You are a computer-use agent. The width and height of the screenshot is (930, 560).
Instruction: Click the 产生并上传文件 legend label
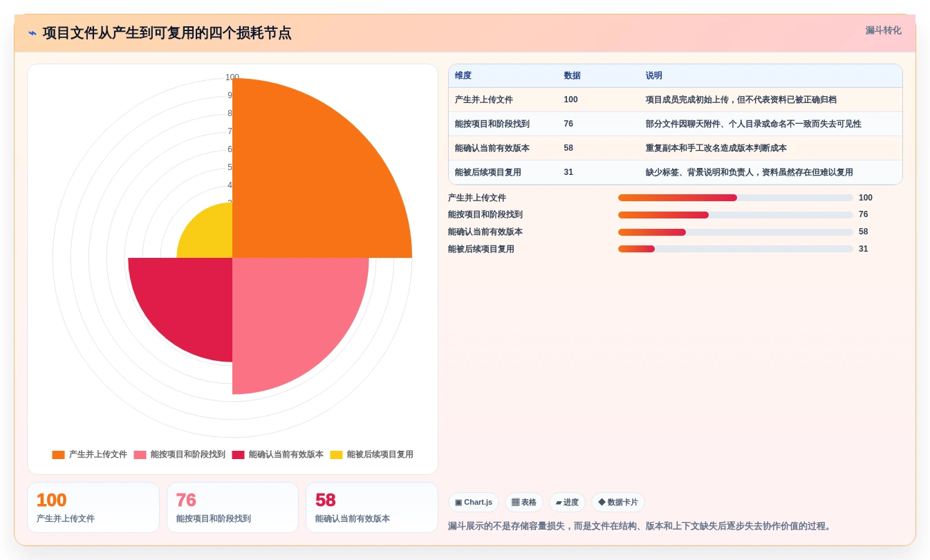(97, 455)
